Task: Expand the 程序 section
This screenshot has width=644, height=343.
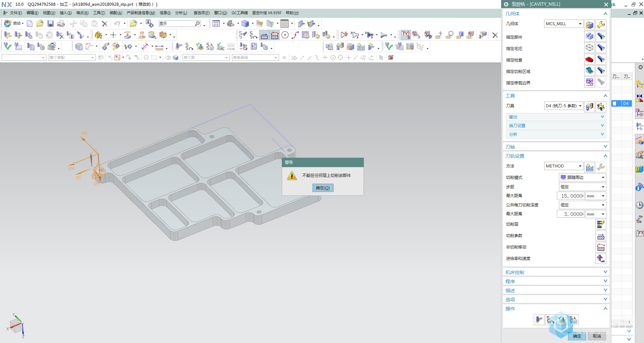Action: click(x=556, y=281)
